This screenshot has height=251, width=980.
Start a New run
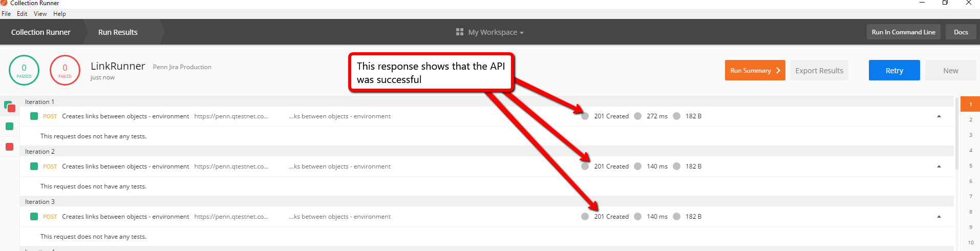[950, 70]
